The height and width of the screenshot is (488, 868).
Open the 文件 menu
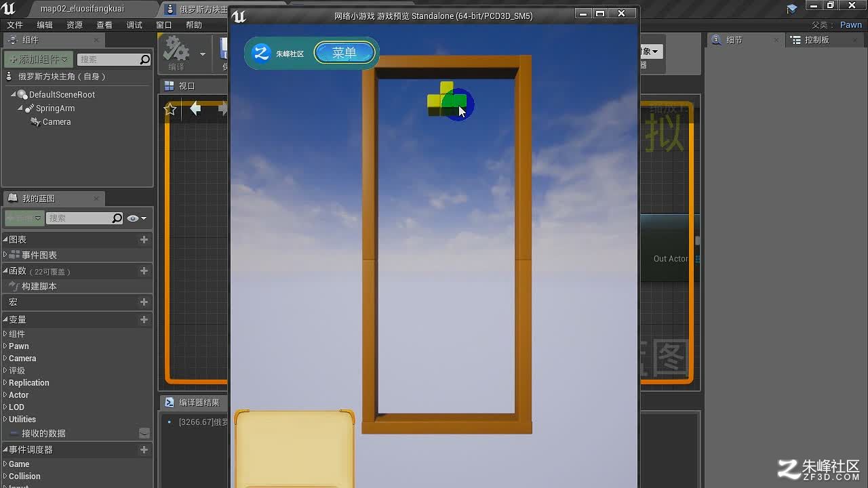pyautogui.click(x=15, y=25)
